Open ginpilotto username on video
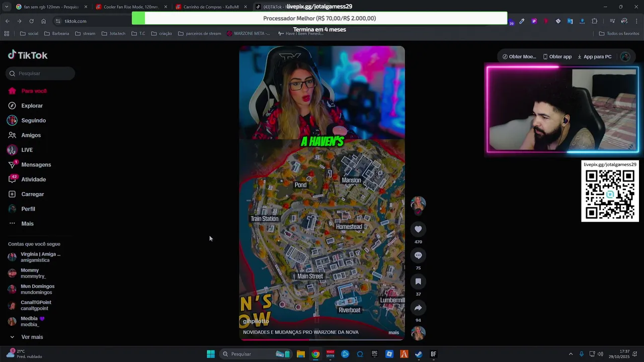Screen dimensions: 644x362 pyautogui.click(x=256, y=321)
